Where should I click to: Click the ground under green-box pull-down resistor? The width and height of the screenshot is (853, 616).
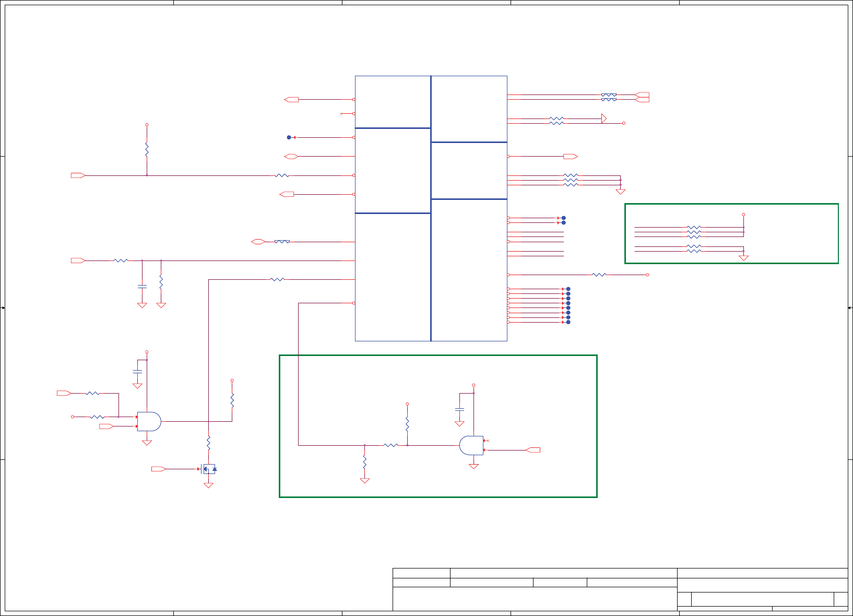[364, 481]
